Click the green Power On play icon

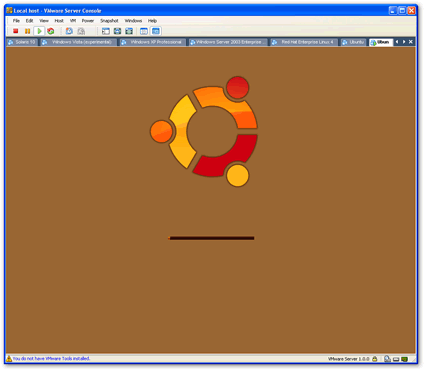click(x=39, y=31)
